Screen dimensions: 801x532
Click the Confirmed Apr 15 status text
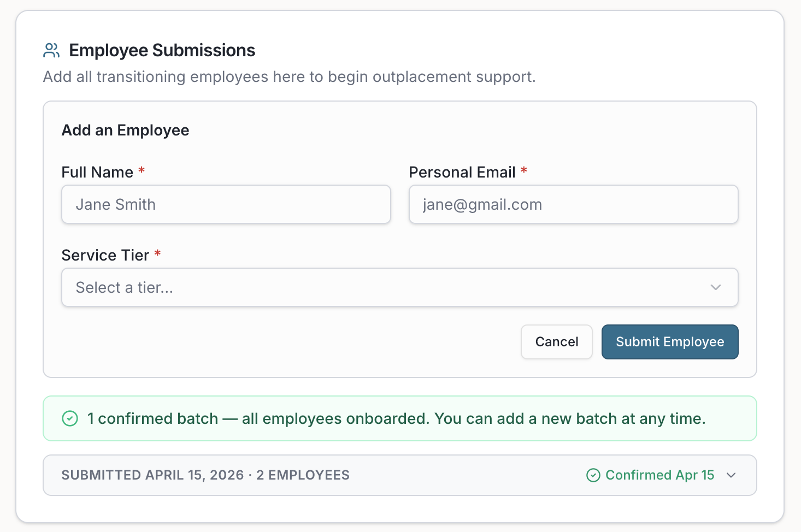[x=659, y=475]
